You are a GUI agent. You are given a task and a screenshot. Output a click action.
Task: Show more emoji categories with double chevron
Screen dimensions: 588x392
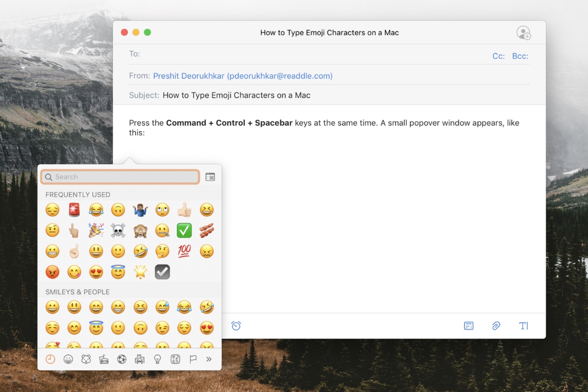[x=209, y=359]
